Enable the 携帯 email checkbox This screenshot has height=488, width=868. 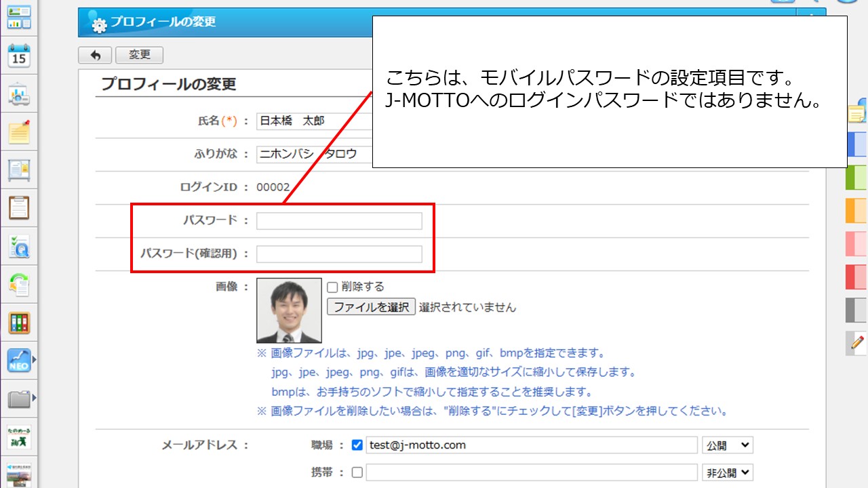point(357,472)
